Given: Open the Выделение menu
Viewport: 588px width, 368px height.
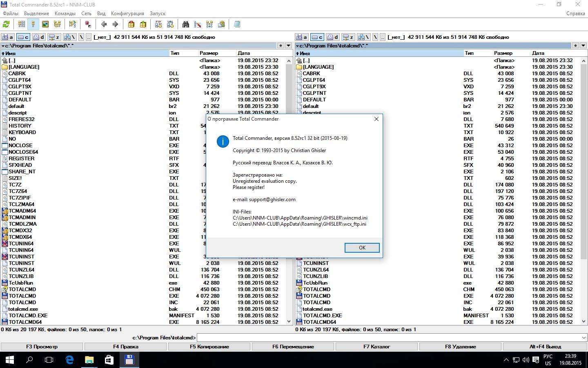Looking at the screenshot, I should 36,13.
